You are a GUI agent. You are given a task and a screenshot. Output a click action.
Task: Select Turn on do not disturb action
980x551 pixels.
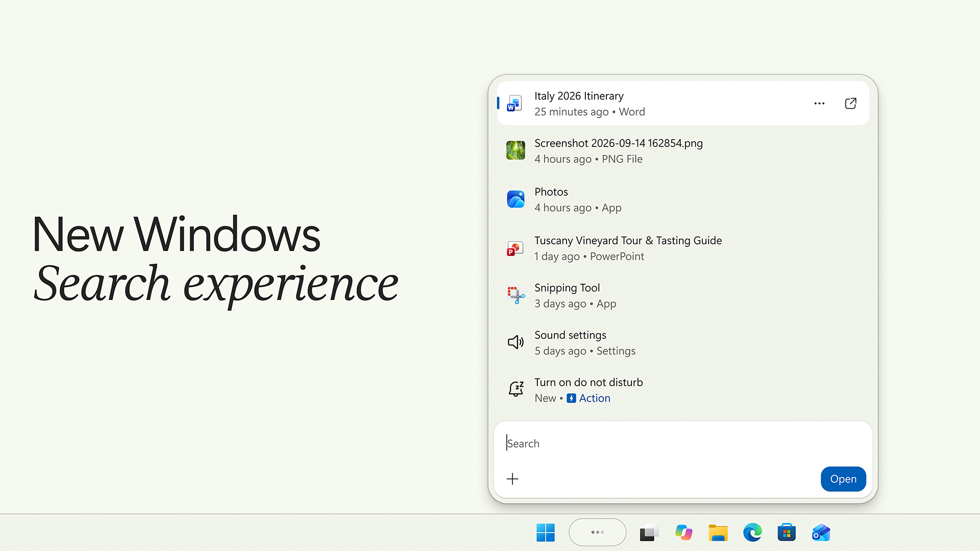tap(683, 390)
